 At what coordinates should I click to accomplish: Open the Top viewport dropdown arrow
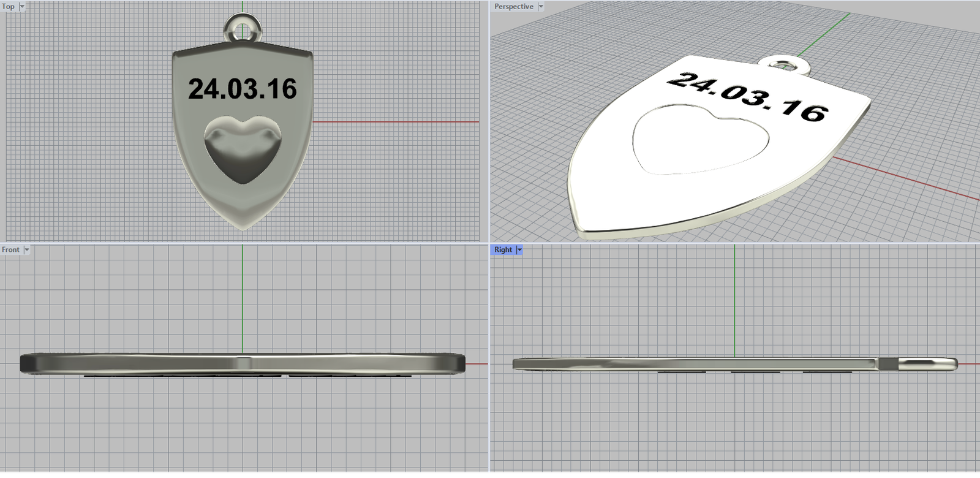tap(23, 6)
